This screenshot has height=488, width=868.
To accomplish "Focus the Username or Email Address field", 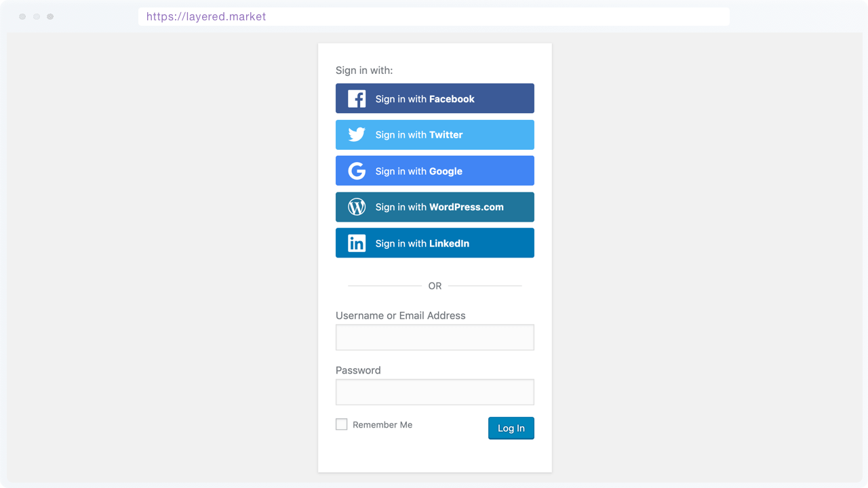I will coord(435,337).
